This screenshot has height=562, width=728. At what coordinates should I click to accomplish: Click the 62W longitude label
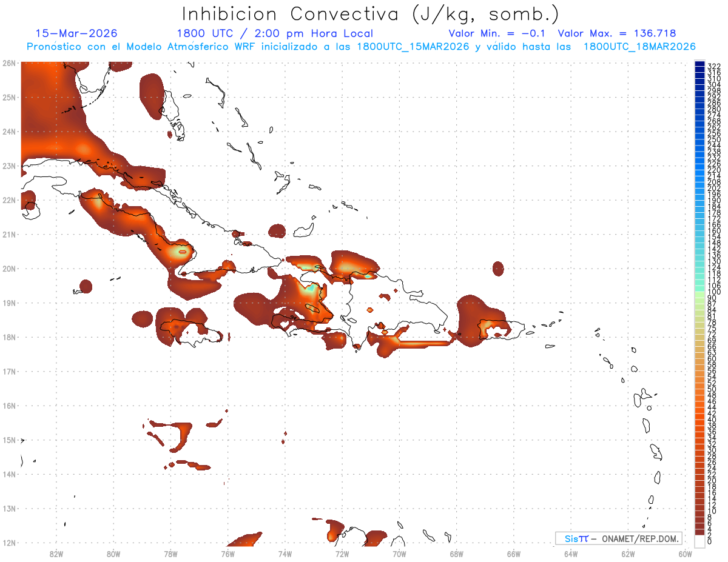pos(628,553)
